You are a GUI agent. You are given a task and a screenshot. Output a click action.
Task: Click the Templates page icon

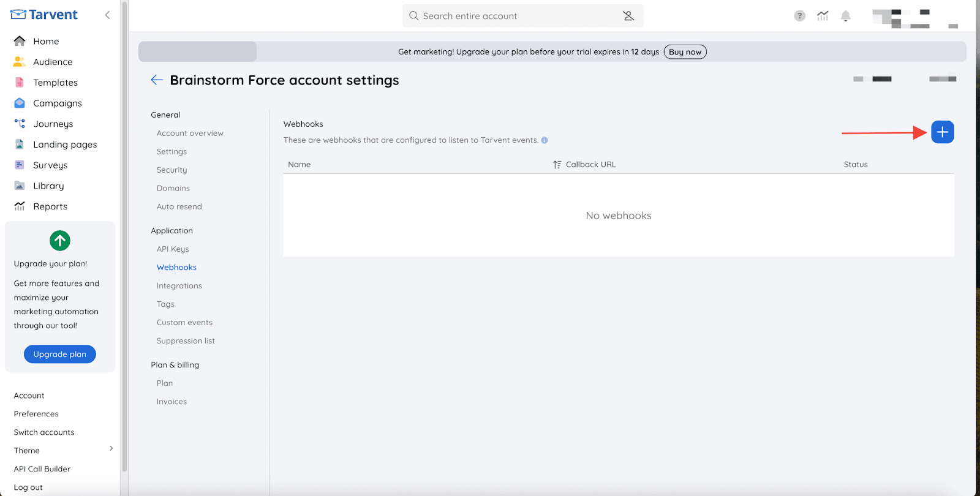tap(20, 83)
